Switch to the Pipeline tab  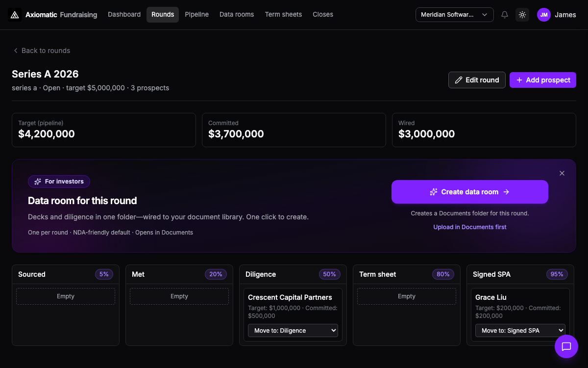click(x=196, y=15)
